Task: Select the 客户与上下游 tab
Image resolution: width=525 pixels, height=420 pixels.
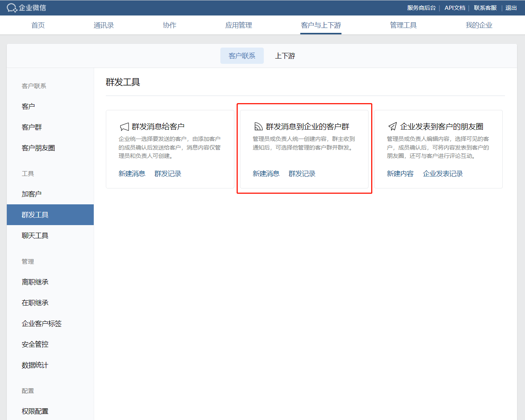Action: 321,25
